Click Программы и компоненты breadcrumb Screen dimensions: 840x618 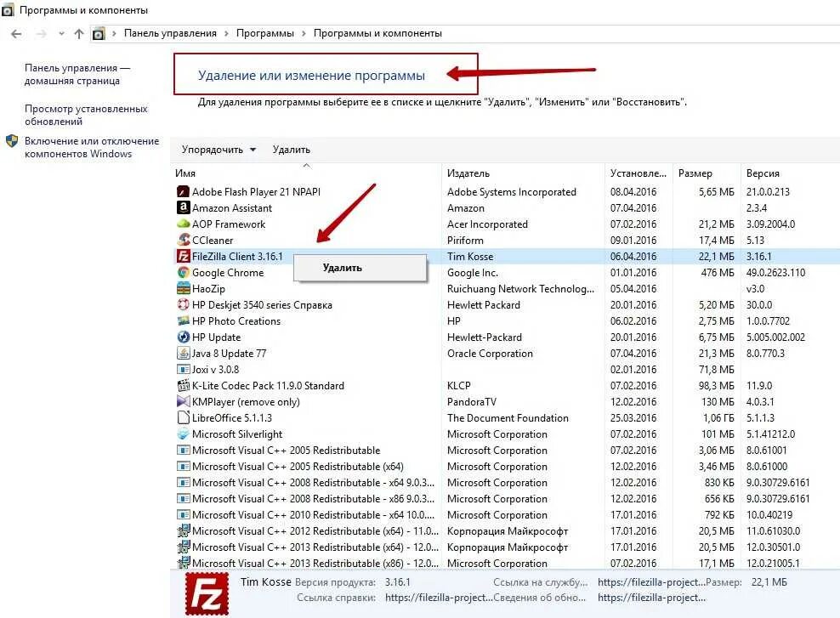click(377, 33)
